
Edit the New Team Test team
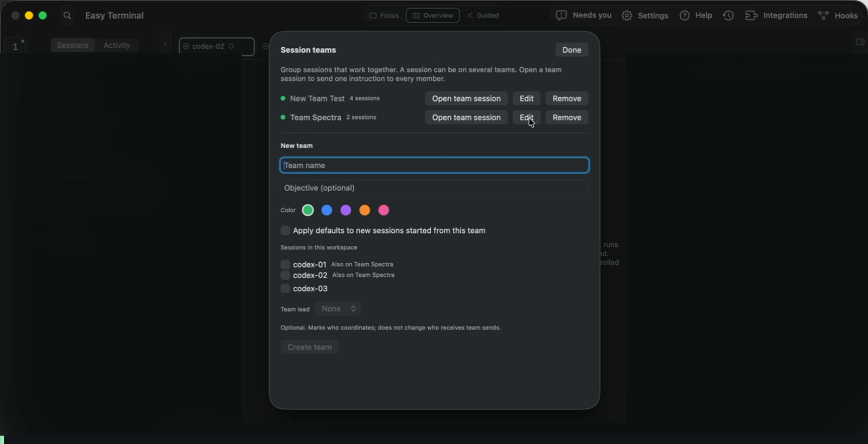coord(526,98)
